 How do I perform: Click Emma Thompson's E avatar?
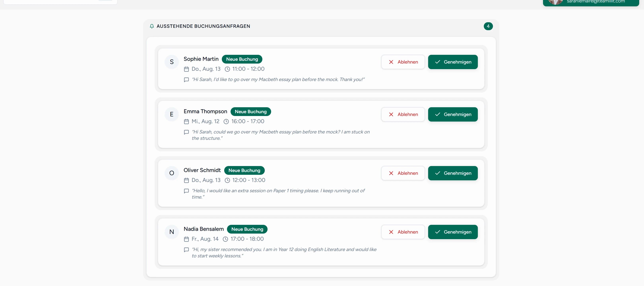(x=172, y=114)
